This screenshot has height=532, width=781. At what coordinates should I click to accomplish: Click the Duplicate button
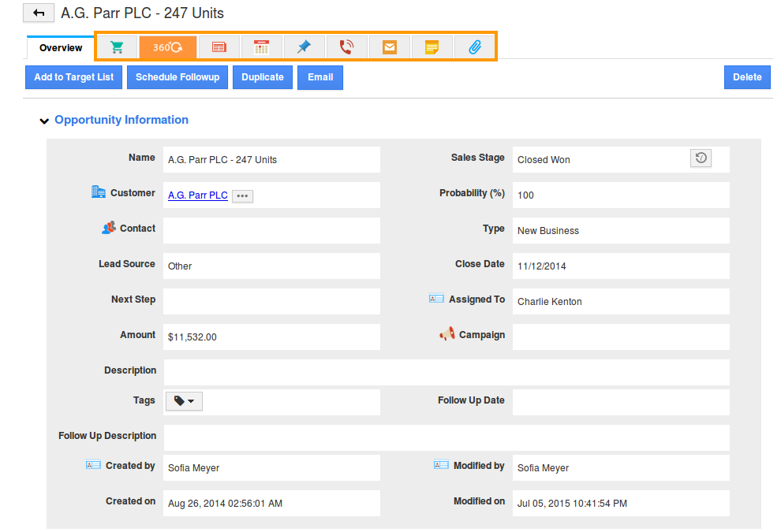pos(263,77)
